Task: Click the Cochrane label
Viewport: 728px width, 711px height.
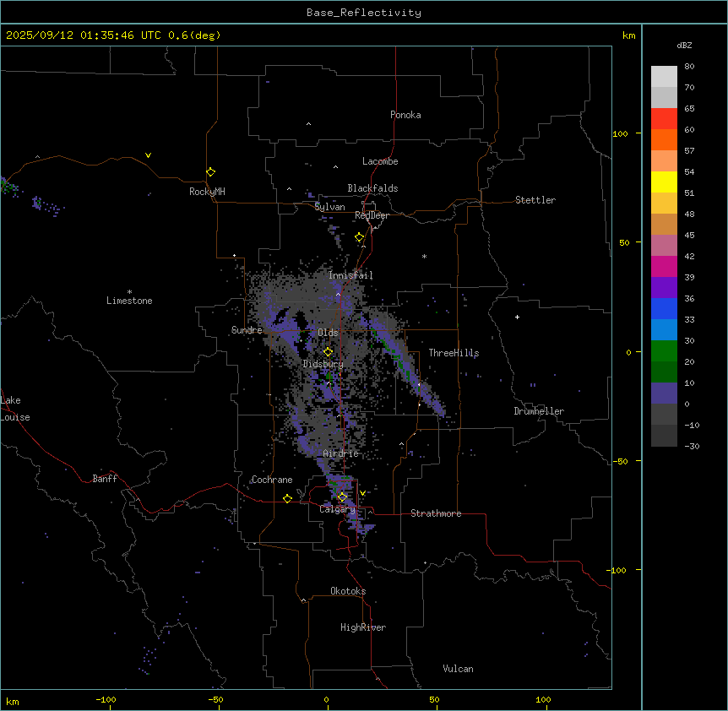Action: tap(272, 480)
